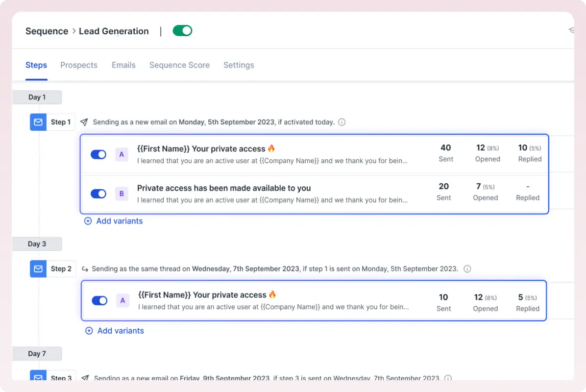
Task: Disable the variant A toggle in Step 2
Action: 99,300
